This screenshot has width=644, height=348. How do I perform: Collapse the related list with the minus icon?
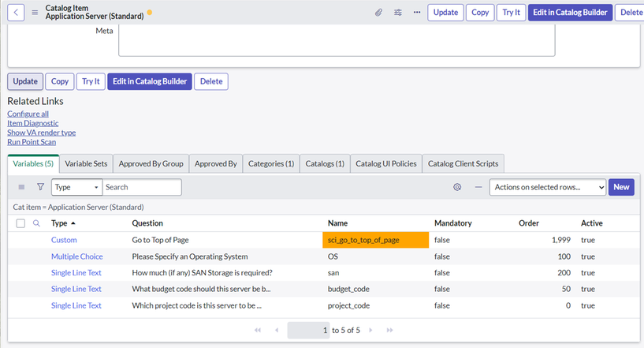pos(478,187)
